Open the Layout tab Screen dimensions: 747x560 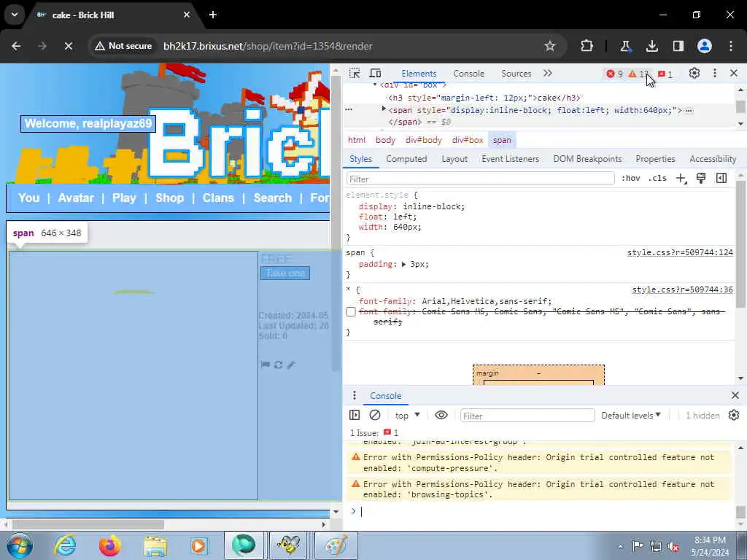pos(454,159)
